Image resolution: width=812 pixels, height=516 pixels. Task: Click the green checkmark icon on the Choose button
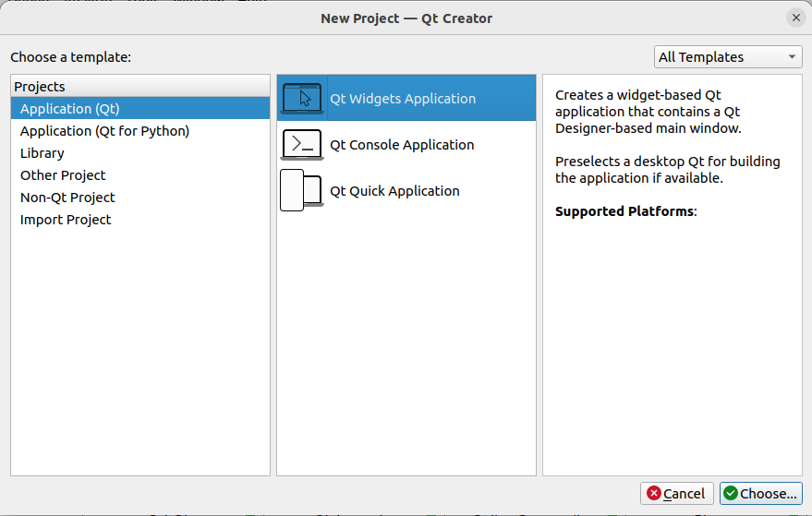[x=731, y=494]
